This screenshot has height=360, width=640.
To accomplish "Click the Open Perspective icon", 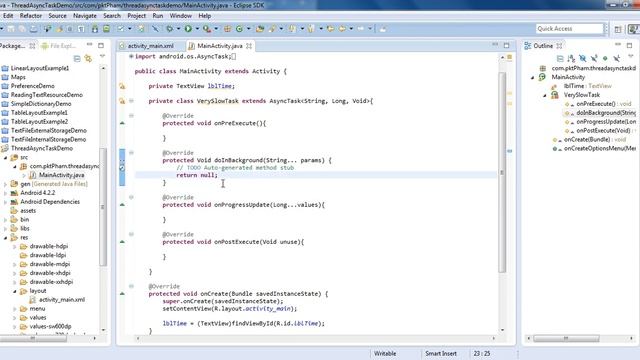I will pyautogui.click(x=618, y=29).
